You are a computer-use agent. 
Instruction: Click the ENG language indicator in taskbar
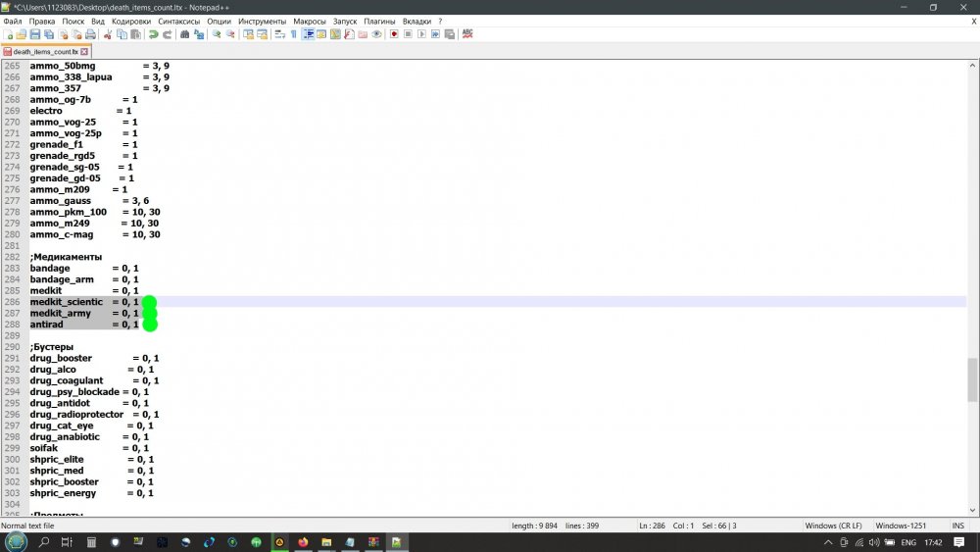[908, 542]
